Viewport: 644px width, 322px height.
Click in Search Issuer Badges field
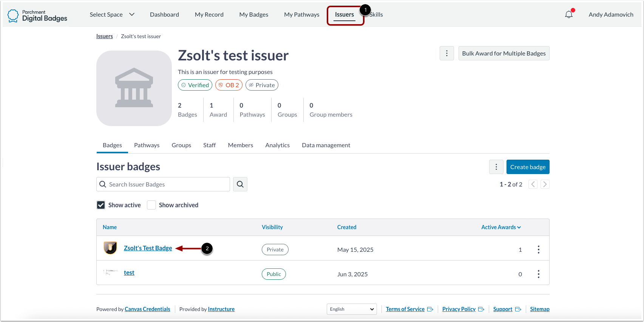(x=163, y=184)
